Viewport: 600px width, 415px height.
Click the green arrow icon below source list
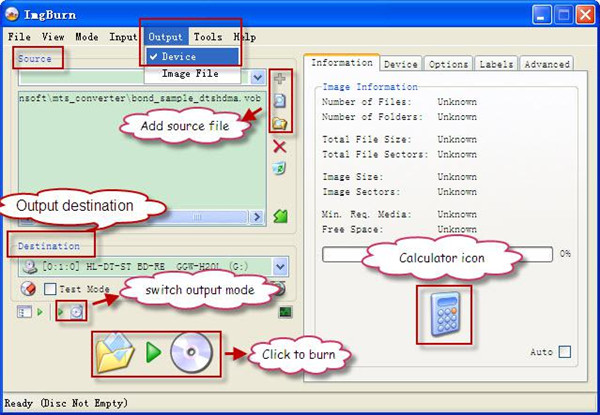[280, 216]
